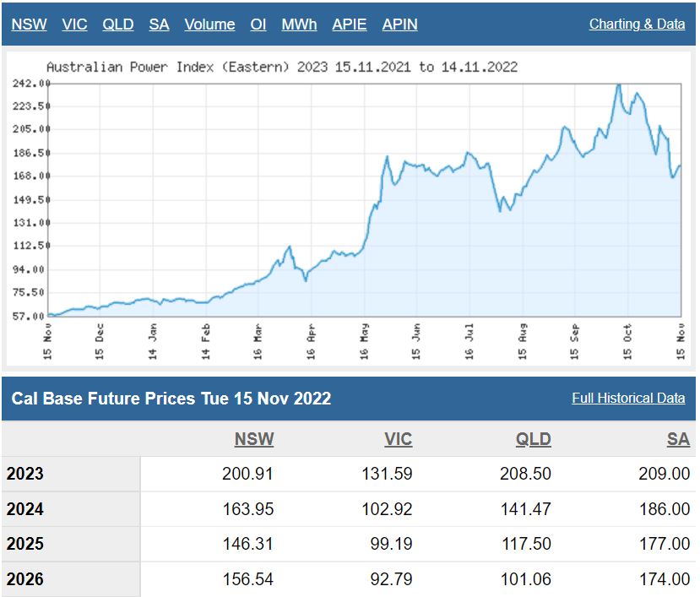Open the OI tab

pos(258,24)
